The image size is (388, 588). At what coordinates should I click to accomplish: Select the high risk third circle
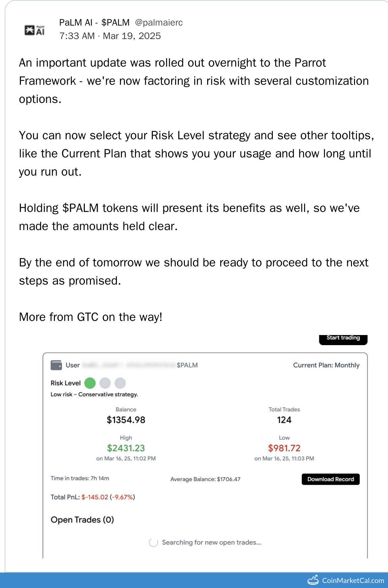point(120,383)
